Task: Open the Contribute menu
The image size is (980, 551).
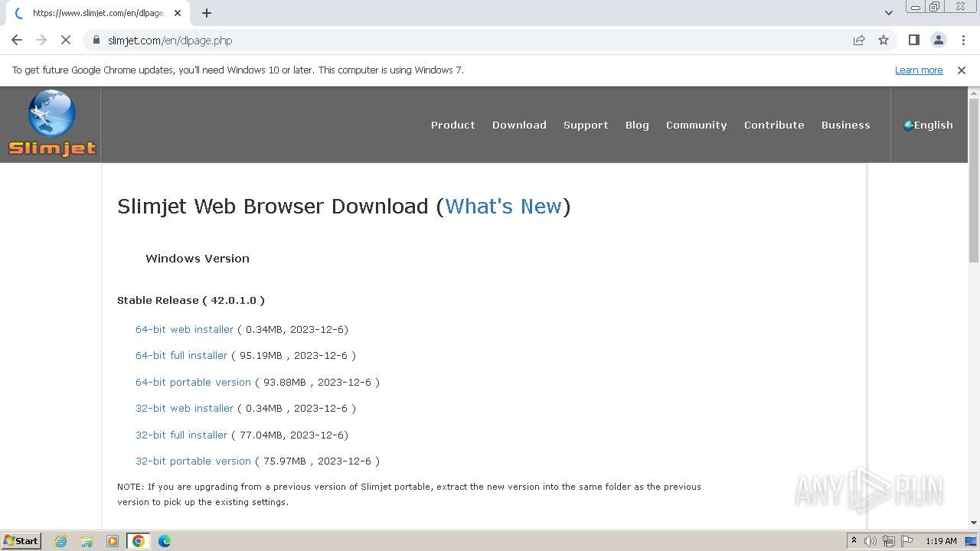Action: (x=774, y=125)
